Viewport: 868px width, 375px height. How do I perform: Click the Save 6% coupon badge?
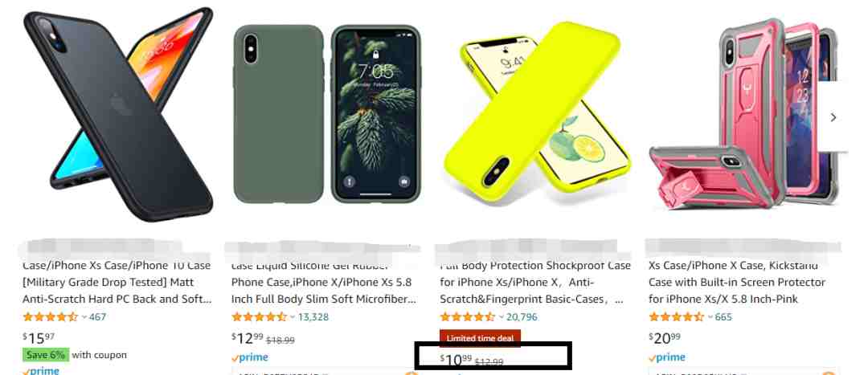point(46,355)
